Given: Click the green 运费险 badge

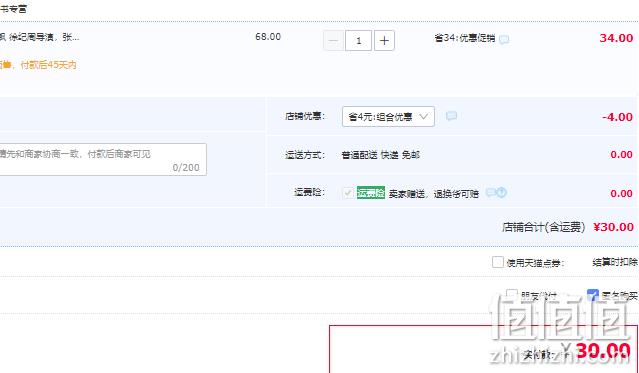Looking at the screenshot, I should 371,192.
